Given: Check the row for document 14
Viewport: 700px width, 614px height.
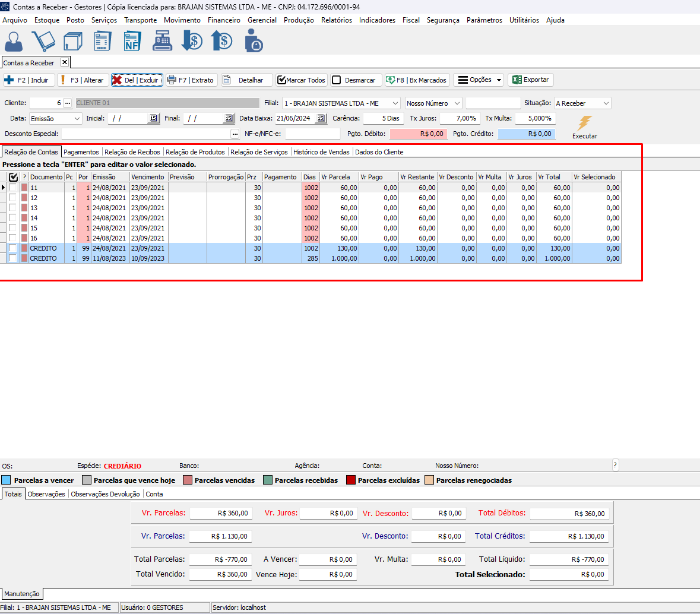Looking at the screenshot, I should 13,218.
